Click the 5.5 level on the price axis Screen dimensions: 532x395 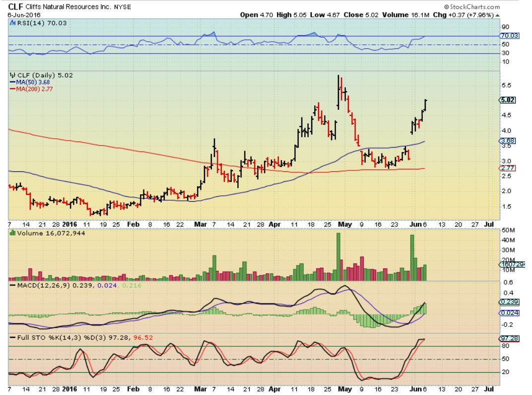pyautogui.click(x=506, y=85)
